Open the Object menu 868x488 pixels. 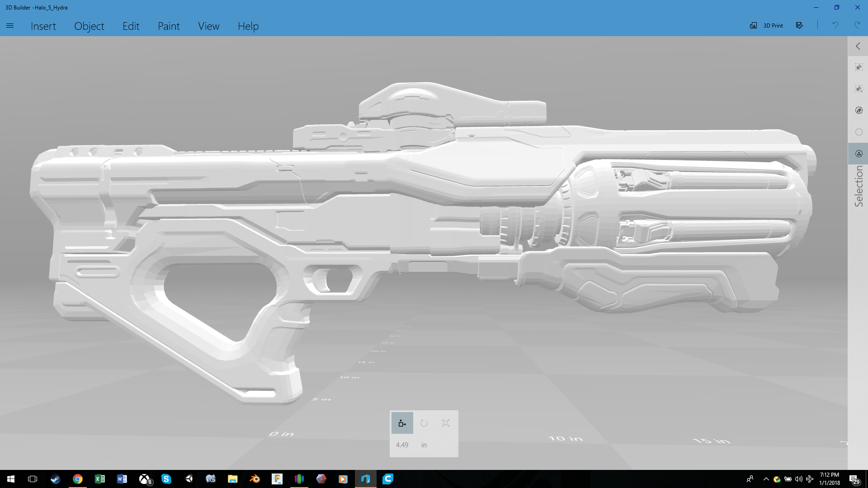[x=89, y=26]
